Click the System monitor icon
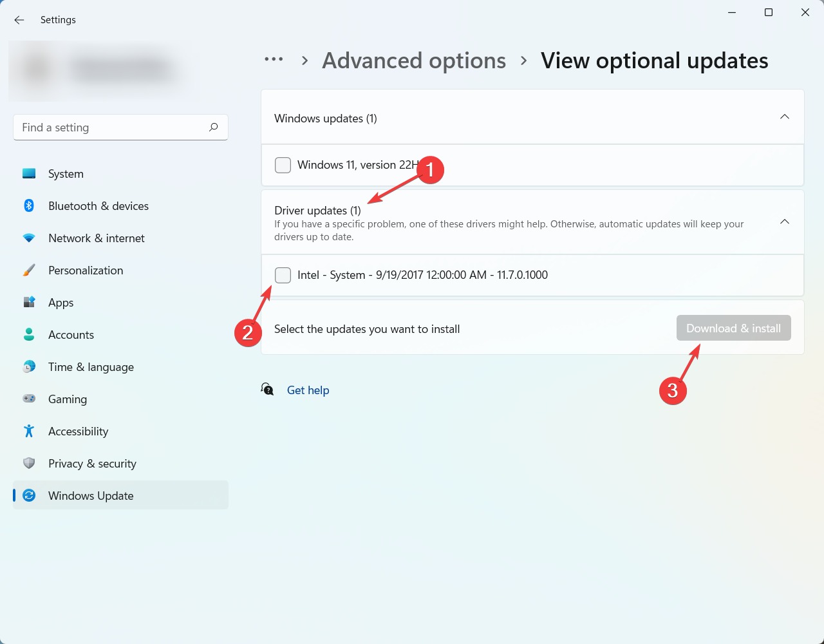The height and width of the screenshot is (644, 824). tap(29, 174)
